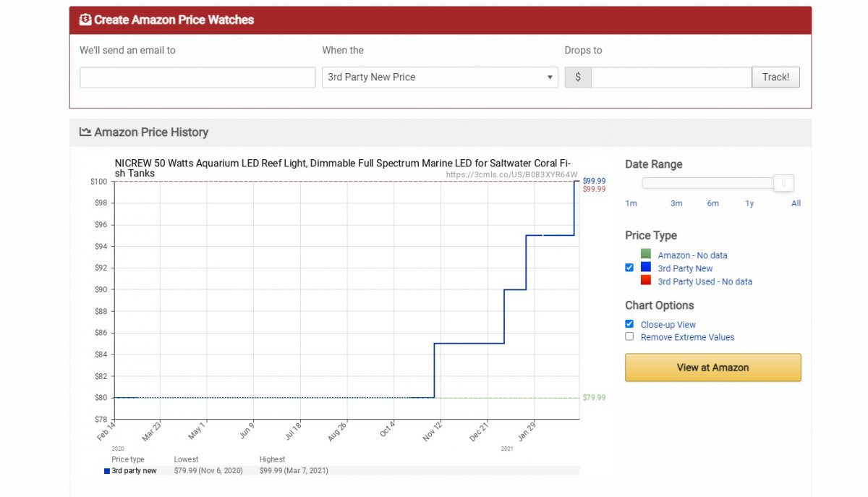Click the Amazon - No data link
The width and height of the screenshot is (868, 497).
[x=692, y=255]
